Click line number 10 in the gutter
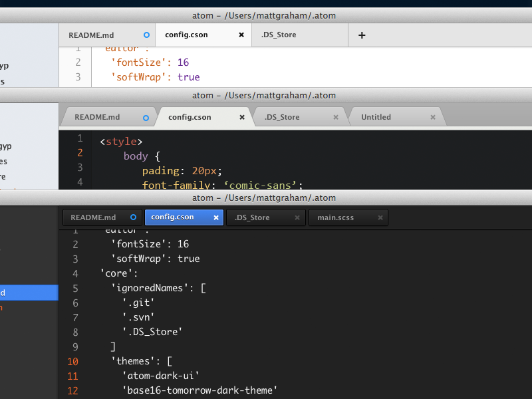This screenshot has height=399, width=532. point(72,361)
